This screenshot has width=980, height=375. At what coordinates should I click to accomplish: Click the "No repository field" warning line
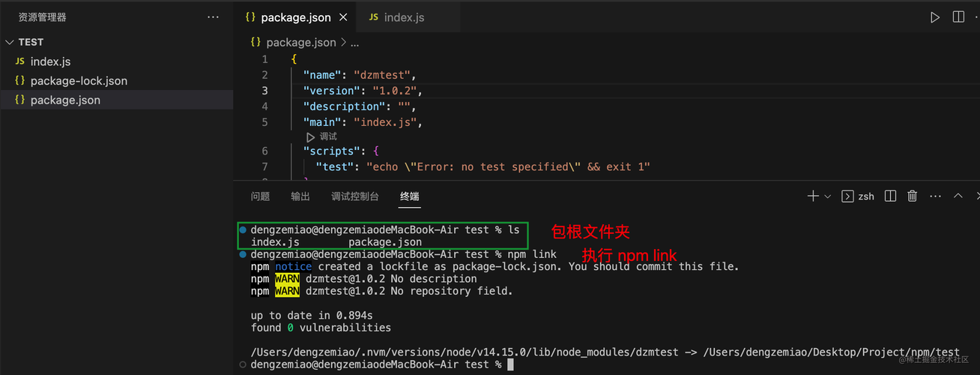pos(382,291)
